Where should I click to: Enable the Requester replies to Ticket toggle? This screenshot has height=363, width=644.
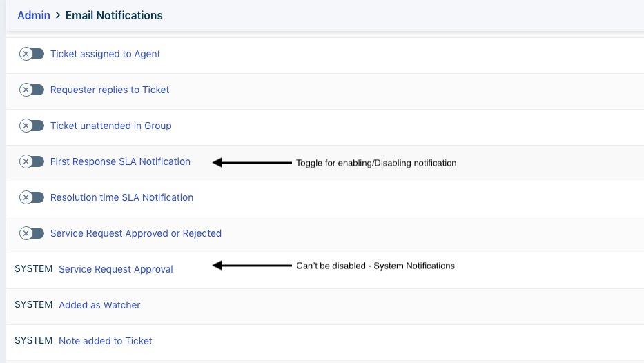(x=32, y=90)
